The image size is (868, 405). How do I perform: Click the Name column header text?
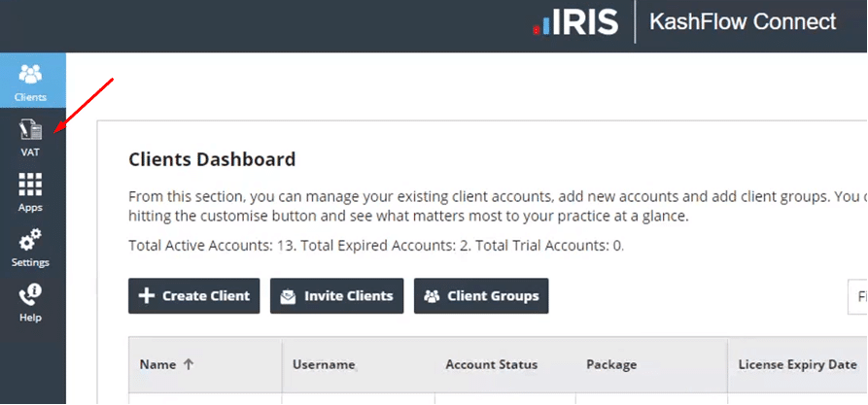[x=157, y=364]
